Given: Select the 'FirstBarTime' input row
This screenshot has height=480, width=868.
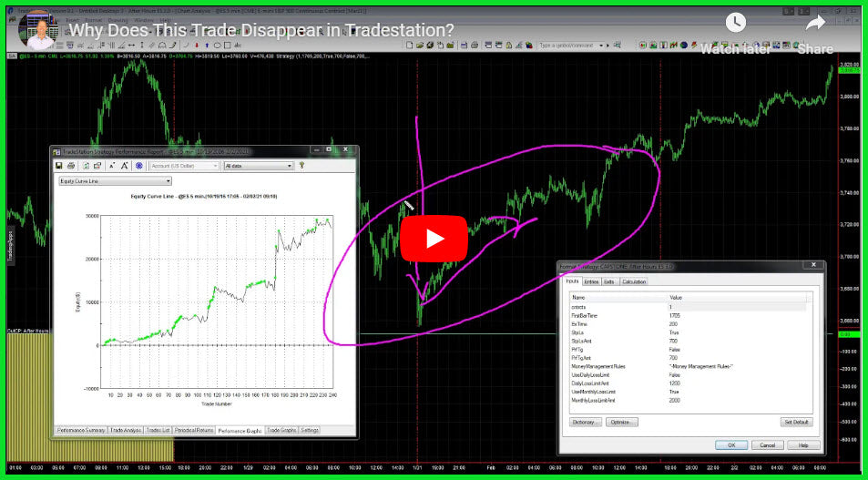Looking at the screenshot, I should [688, 315].
